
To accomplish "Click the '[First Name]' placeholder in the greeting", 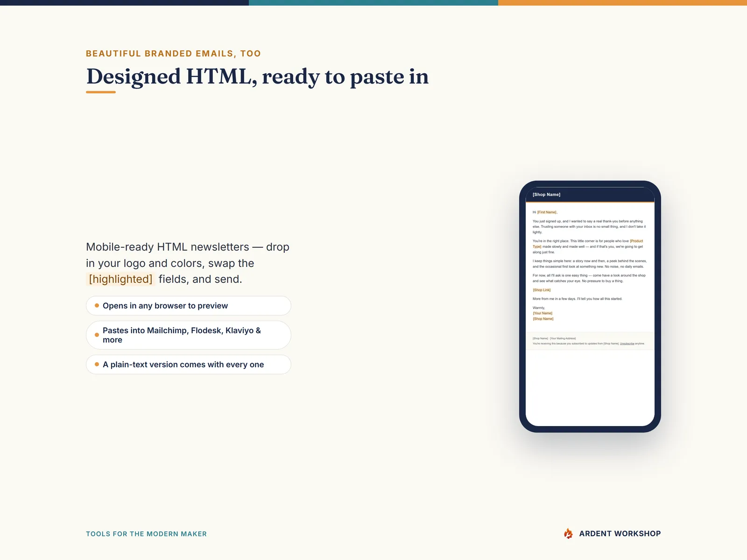I will [x=547, y=212].
